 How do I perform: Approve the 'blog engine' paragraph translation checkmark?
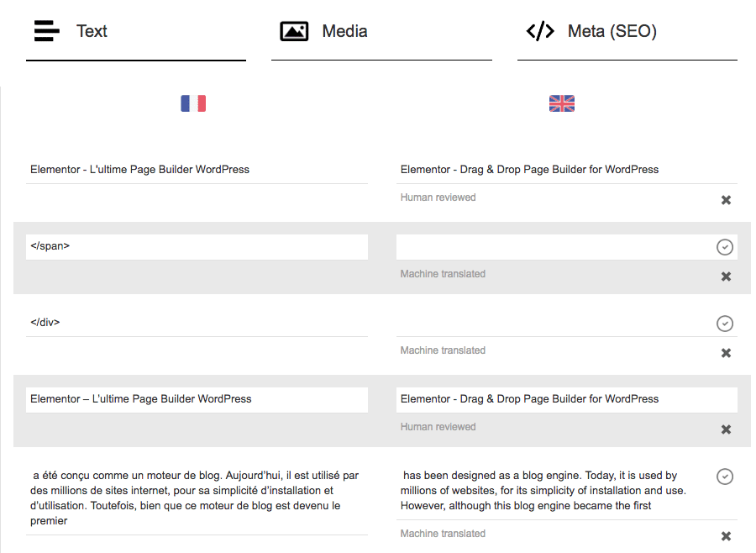(725, 477)
